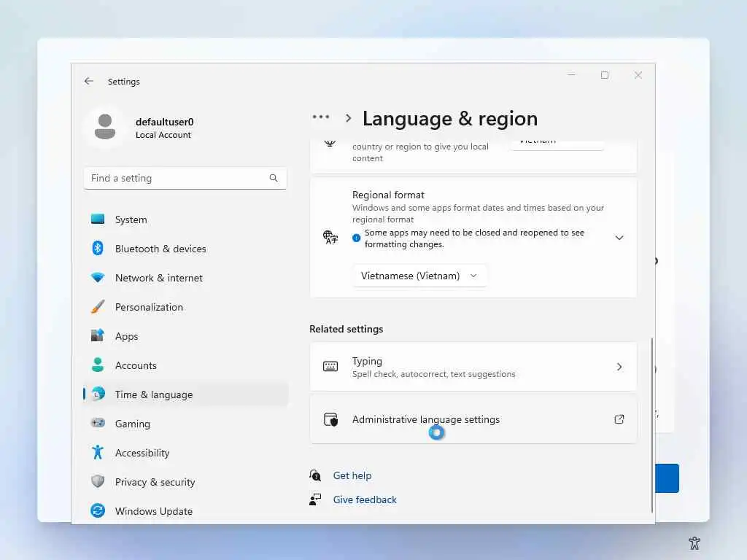The width and height of the screenshot is (747, 560).
Task: Click the Network wifi icon
Action: [x=98, y=278]
